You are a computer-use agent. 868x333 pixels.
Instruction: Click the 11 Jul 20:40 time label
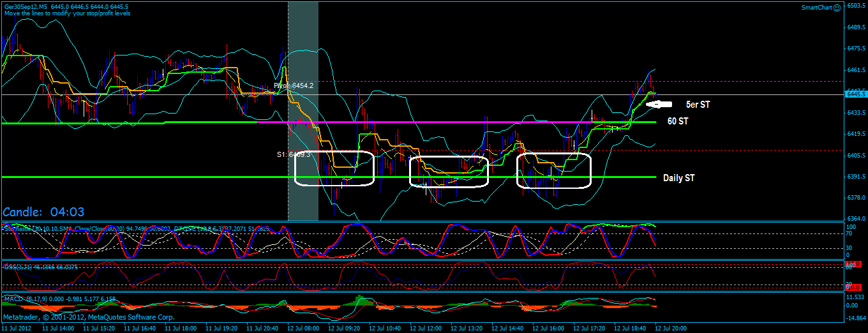pos(262,329)
